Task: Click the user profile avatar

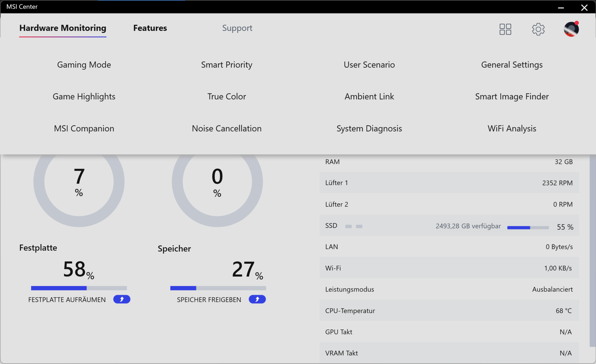Action: coord(571,29)
